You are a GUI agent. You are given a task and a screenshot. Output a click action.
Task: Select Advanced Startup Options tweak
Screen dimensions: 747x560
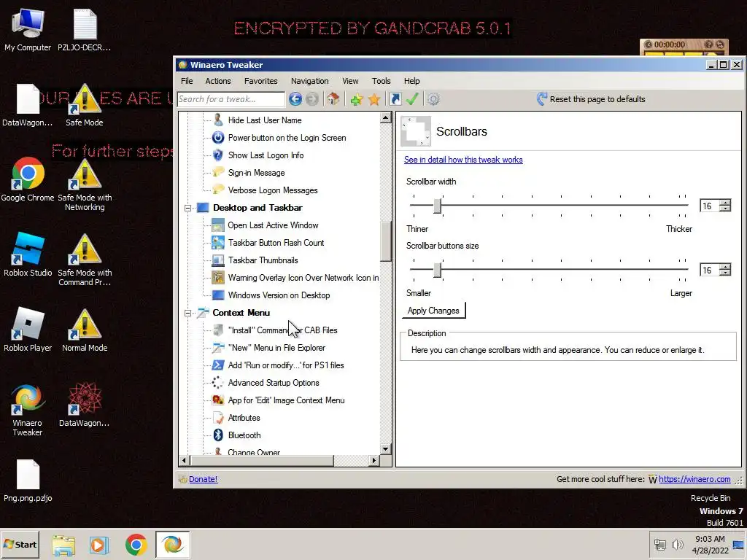pyautogui.click(x=274, y=383)
